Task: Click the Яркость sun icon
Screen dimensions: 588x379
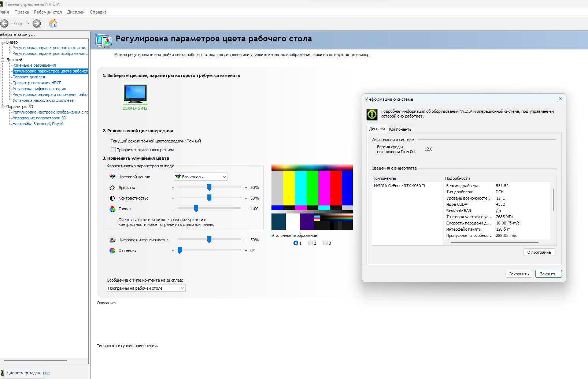Action: (112, 187)
